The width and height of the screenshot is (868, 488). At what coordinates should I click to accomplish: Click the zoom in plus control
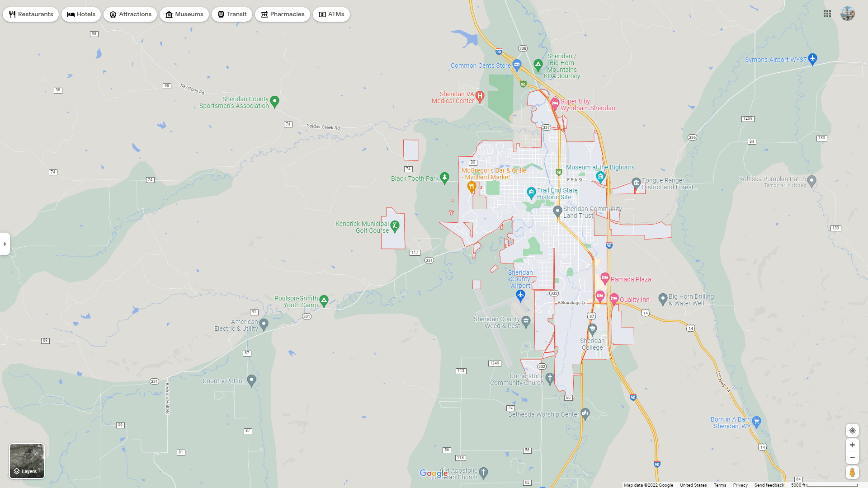coord(853,445)
